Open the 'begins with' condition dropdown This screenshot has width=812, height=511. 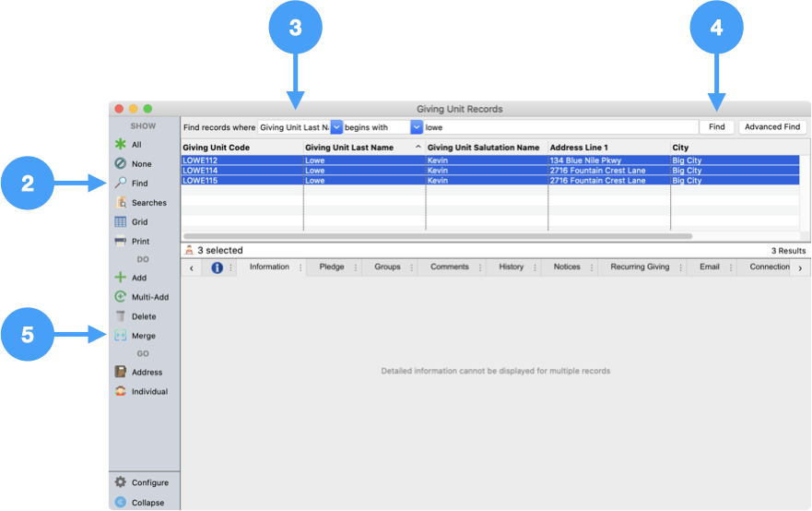[x=417, y=127]
